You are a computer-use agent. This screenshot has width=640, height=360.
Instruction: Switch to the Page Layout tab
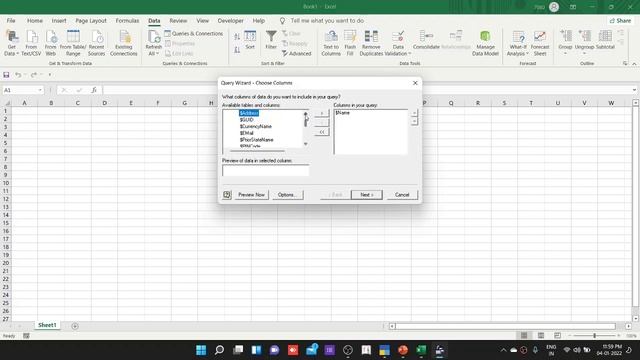tap(91, 20)
